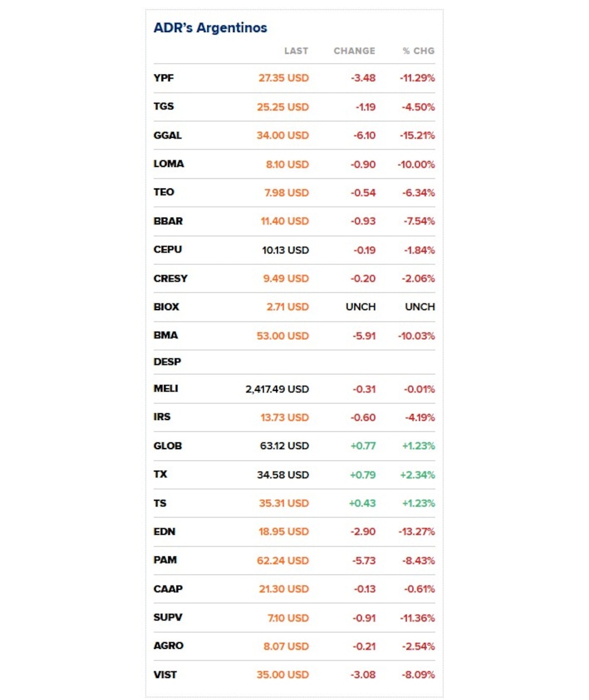The width and height of the screenshot is (589, 700).
Task: Click the SUPV ticker symbol
Action: (x=167, y=617)
